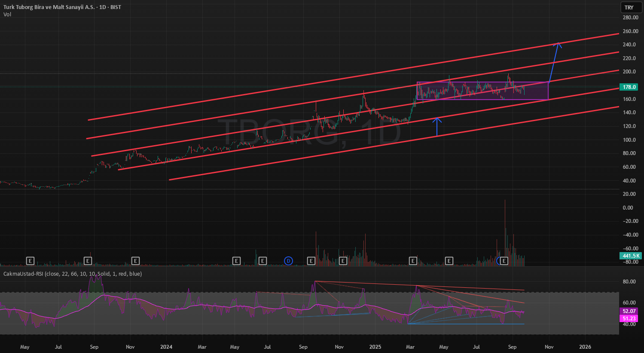Image resolution: width=644 pixels, height=353 pixels.
Task: Click the 178.0 current price label
Action: pyautogui.click(x=629, y=87)
